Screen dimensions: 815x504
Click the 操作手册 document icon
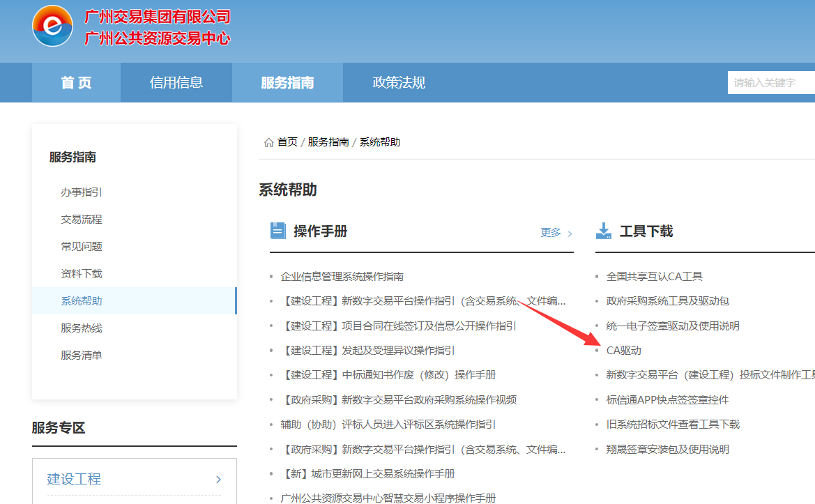coord(278,231)
